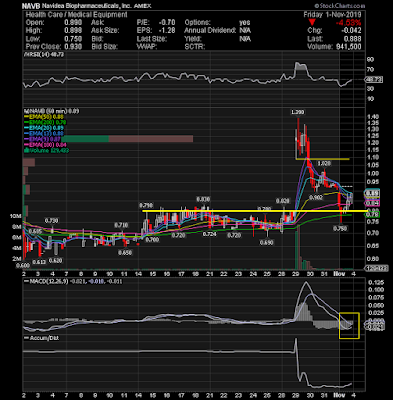Select the cyan EMA(20) legend entry
Image resolution: width=393 pixels, height=400 pixels.
(x=44, y=128)
